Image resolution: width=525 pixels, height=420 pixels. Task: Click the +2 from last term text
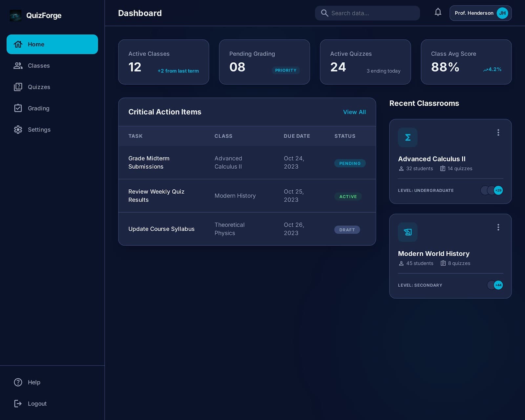(178, 71)
